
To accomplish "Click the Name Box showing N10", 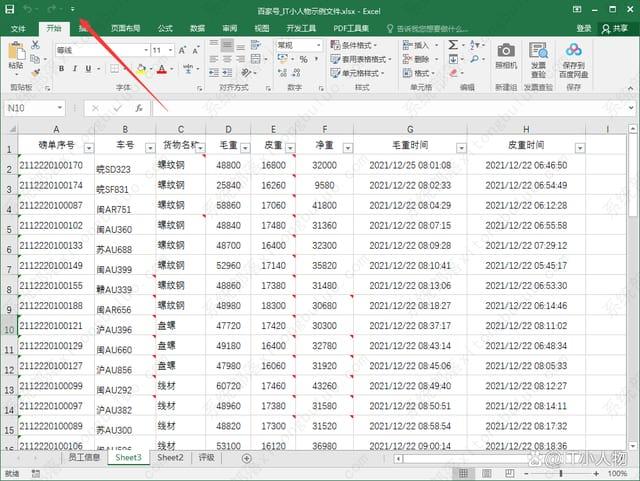I will coord(35,108).
